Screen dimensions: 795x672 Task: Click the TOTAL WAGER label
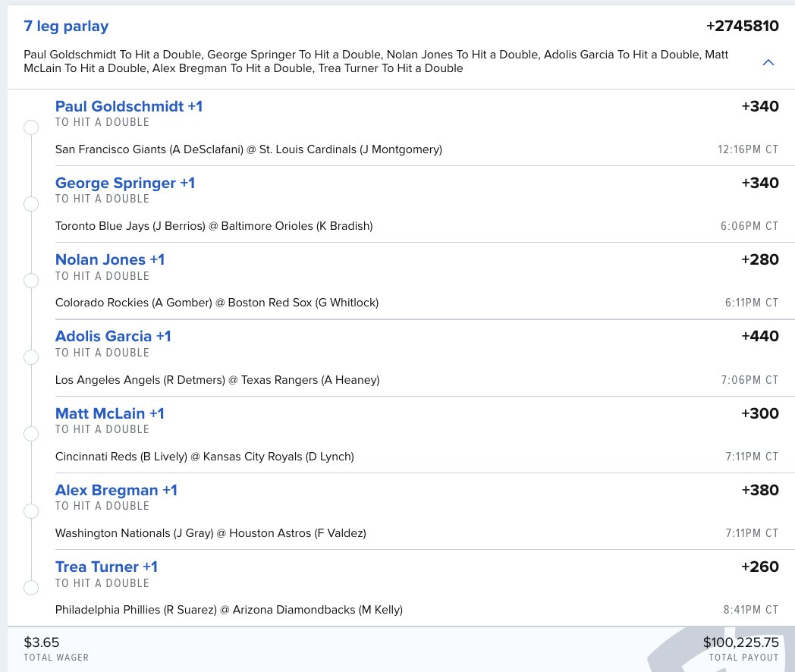pyautogui.click(x=56, y=658)
